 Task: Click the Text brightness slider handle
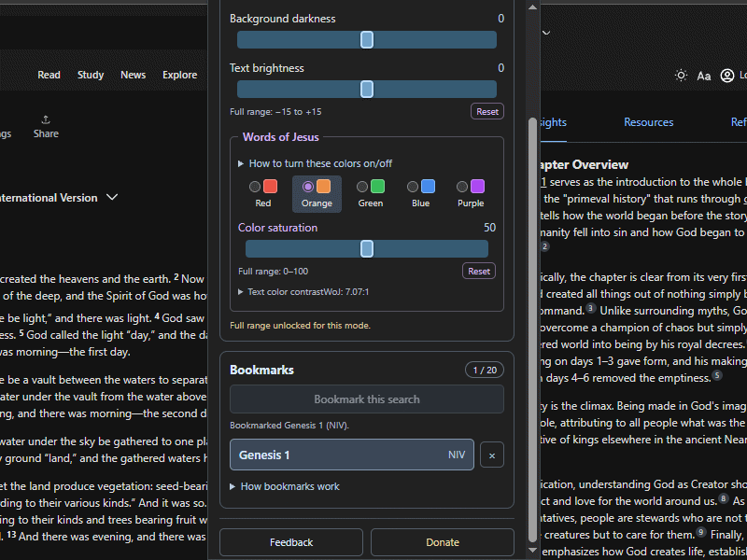point(367,90)
